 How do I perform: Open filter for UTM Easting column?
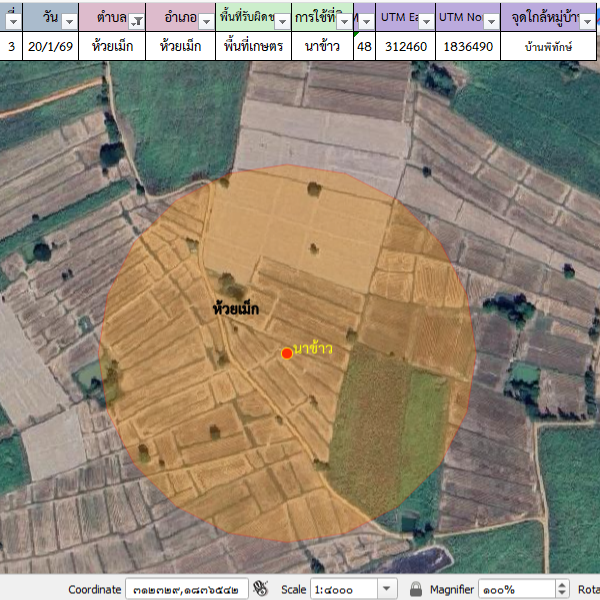click(424, 21)
